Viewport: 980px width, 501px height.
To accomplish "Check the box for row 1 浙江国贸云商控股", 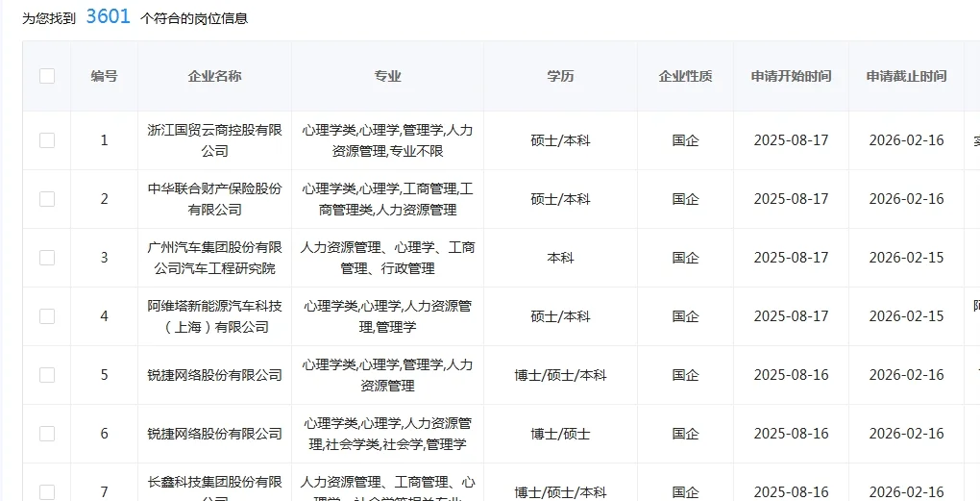I will 47,140.
